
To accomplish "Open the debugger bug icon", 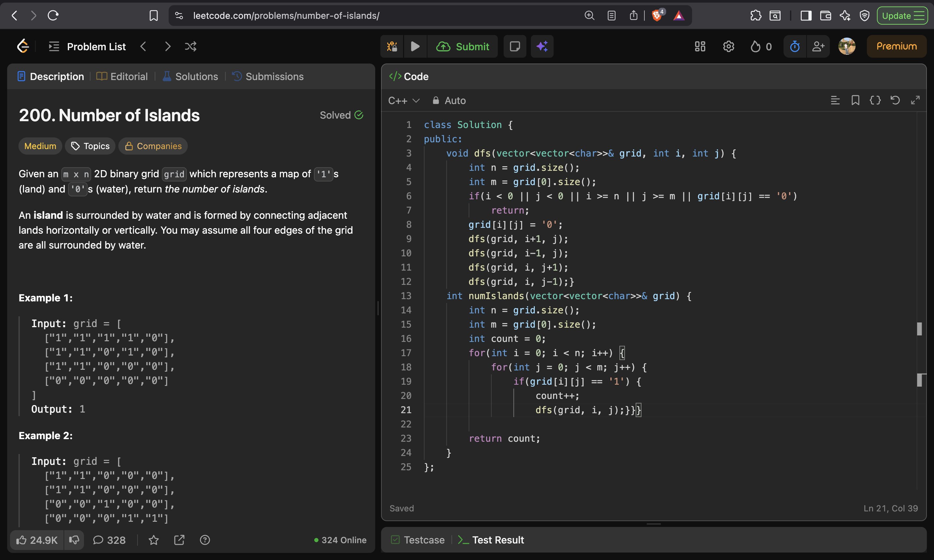I will pyautogui.click(x=392, y=46).
